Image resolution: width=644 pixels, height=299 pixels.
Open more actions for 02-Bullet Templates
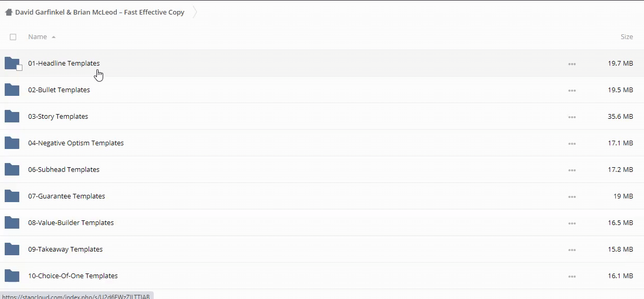572,91
